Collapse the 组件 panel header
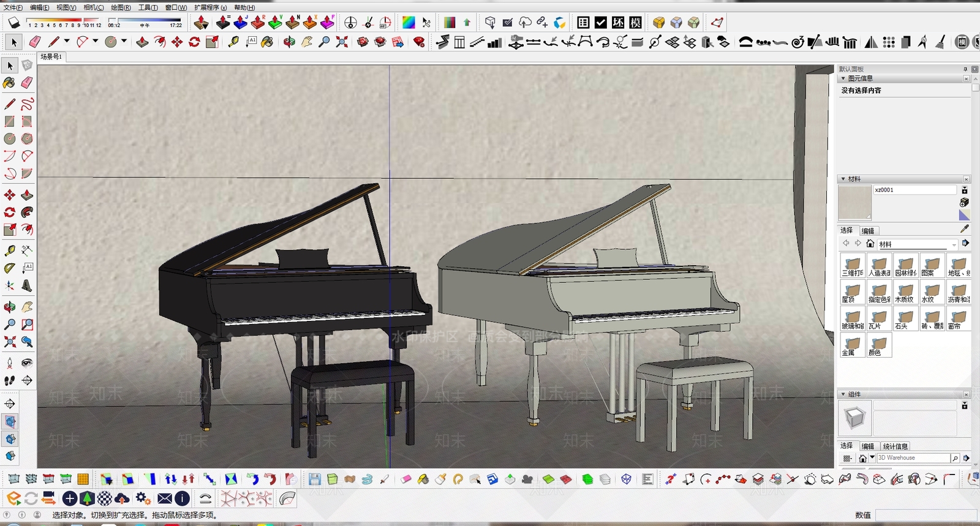 tap(843, 394)
